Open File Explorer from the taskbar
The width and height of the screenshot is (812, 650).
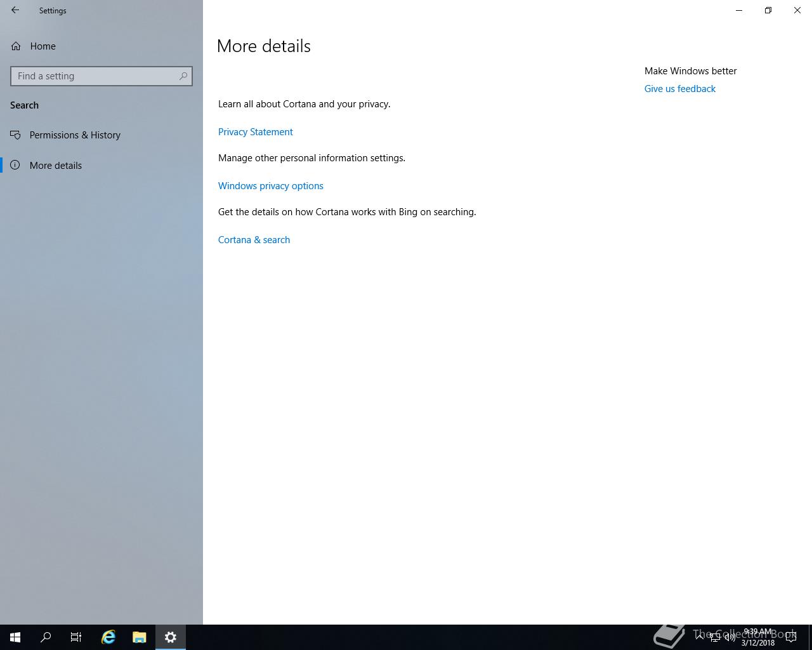[x=140, y=637]
